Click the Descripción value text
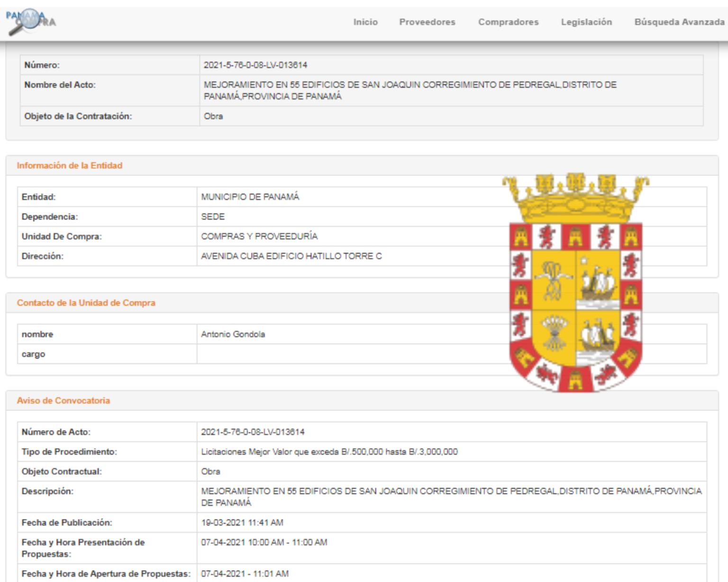 [451, 497]
